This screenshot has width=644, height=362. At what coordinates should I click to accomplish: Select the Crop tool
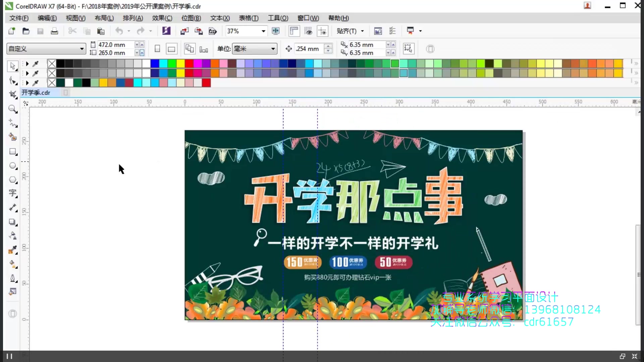13,94
